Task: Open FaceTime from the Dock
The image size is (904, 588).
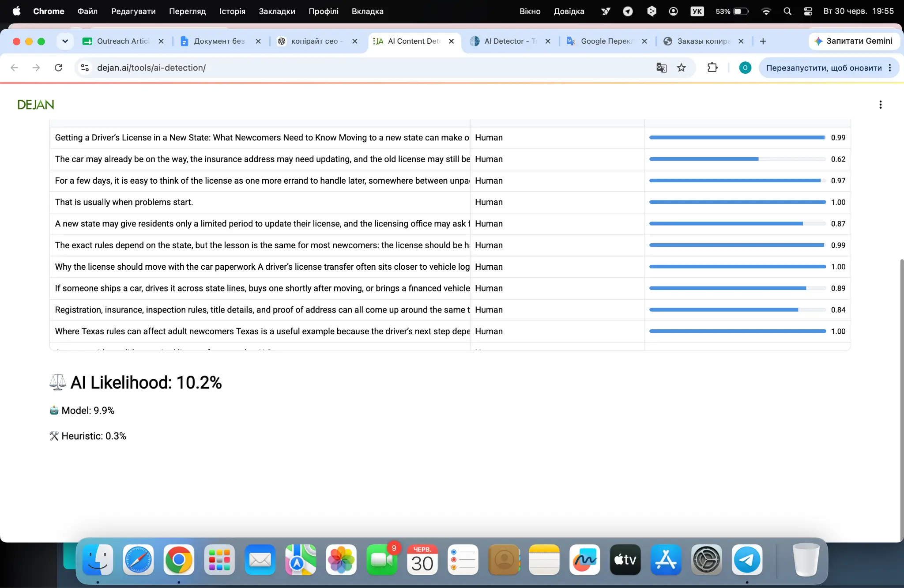Action: (382, 560)
